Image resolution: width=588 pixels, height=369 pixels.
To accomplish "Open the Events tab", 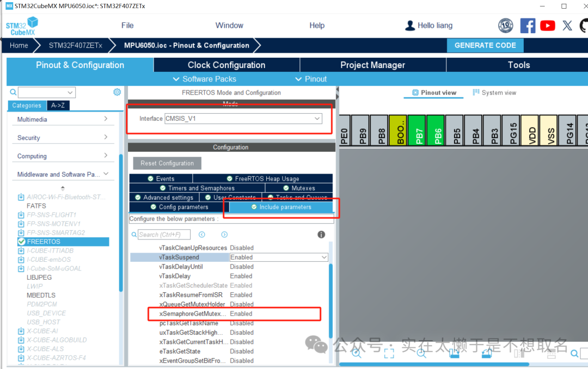I will 161,179.
